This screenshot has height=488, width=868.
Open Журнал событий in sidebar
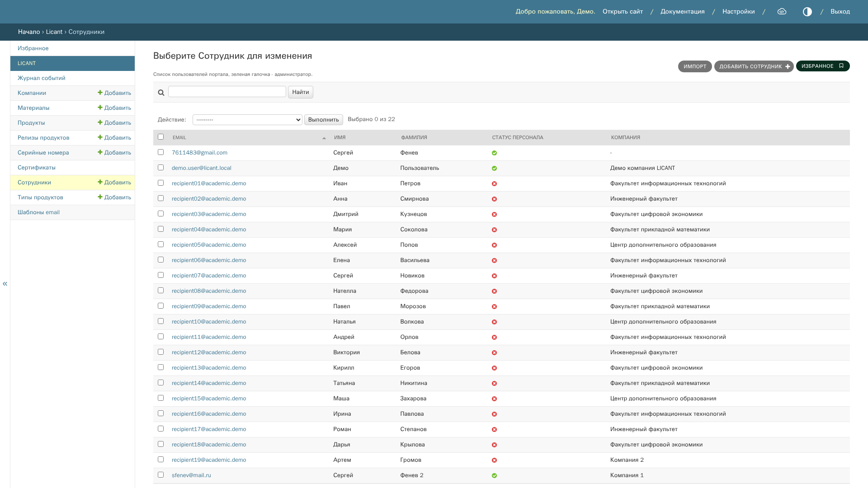42,78
